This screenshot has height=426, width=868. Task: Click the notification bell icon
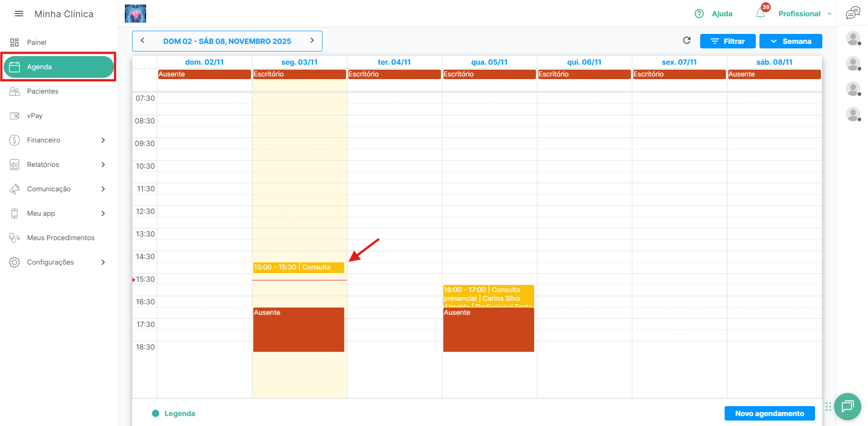760,14
